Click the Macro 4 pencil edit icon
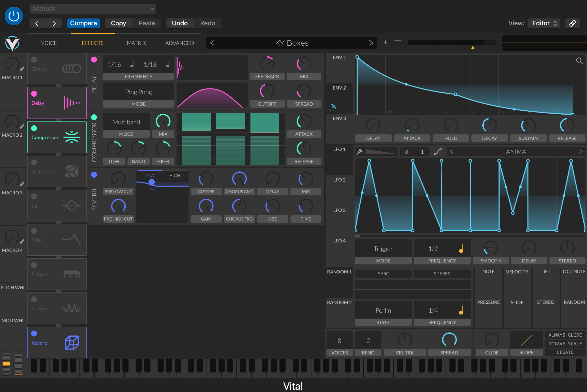Screen dimensions: 587x392 22,241
